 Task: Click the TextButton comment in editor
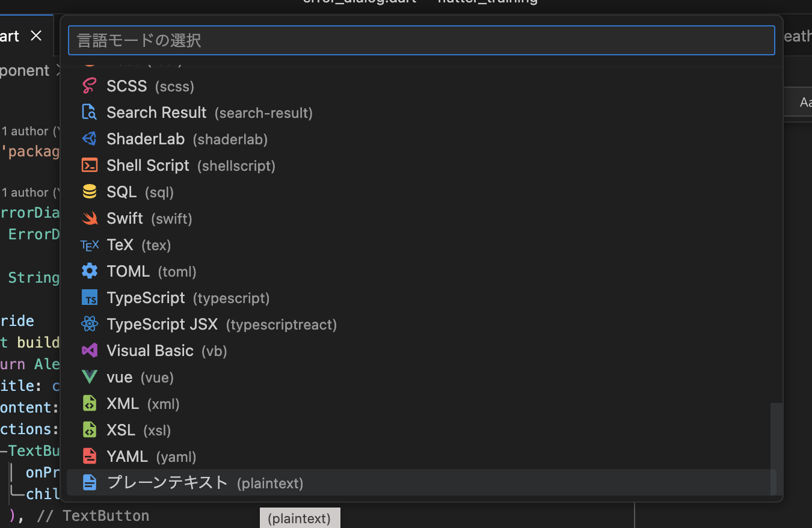(93, 515)
